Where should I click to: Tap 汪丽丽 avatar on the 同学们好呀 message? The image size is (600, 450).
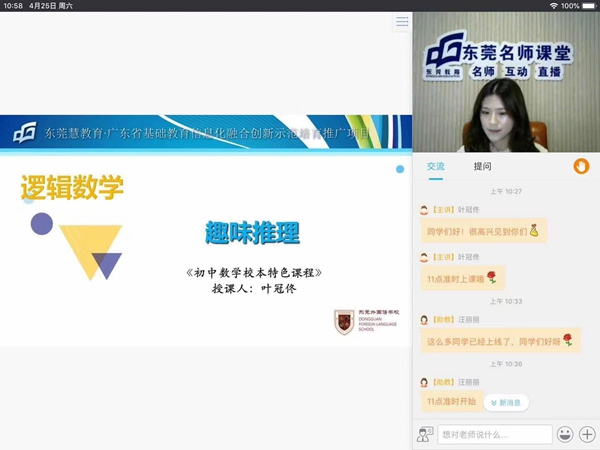tap(424, 320)
